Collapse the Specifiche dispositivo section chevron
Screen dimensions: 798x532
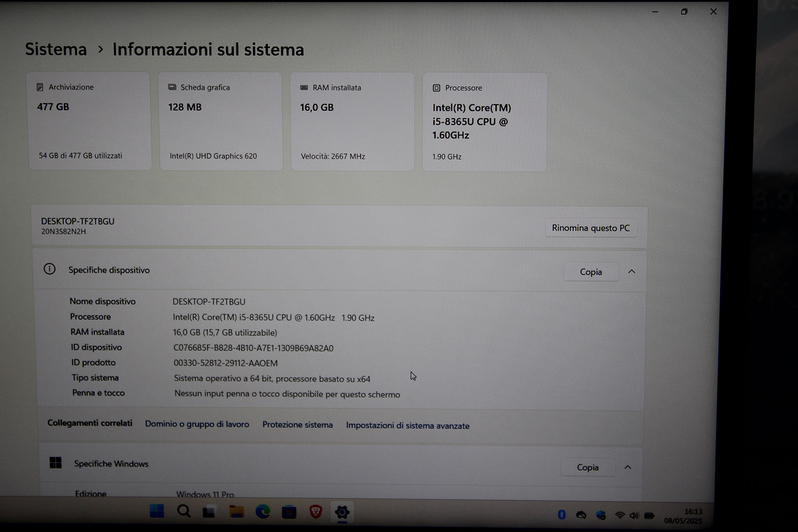coord(631,272)
